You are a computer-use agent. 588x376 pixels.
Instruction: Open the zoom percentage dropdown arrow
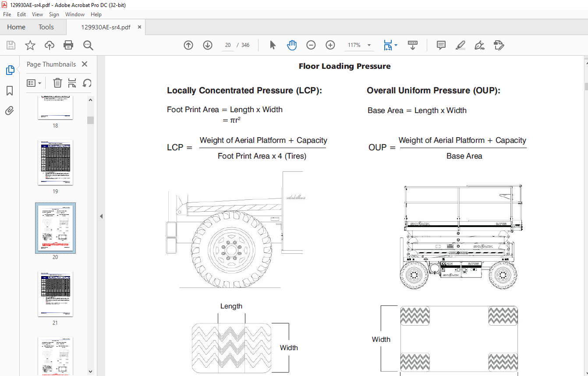369,45
